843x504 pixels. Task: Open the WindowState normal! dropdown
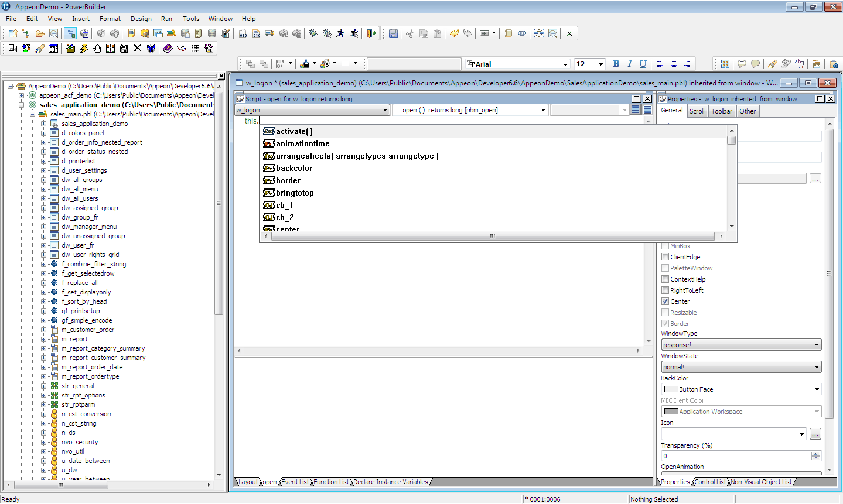pyautogui.click(x=817, y=367)
